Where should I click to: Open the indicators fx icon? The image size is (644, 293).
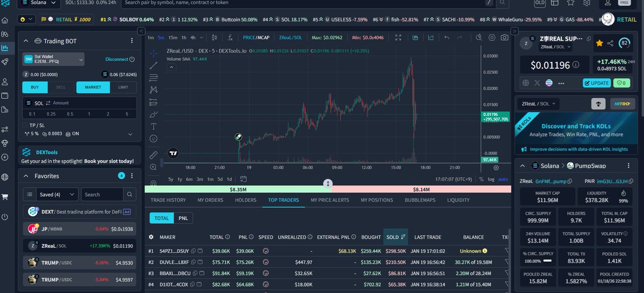(230, 38)
